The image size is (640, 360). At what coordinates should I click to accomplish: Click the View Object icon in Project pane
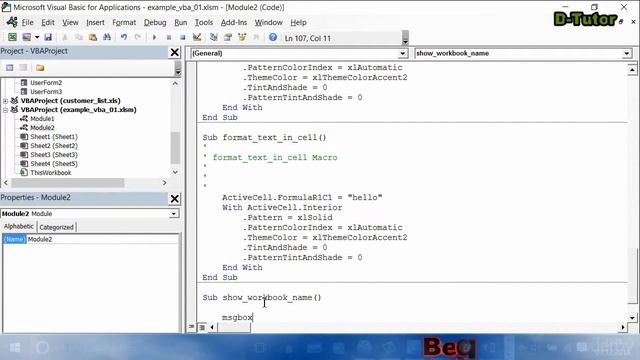[x=23, y=68]
